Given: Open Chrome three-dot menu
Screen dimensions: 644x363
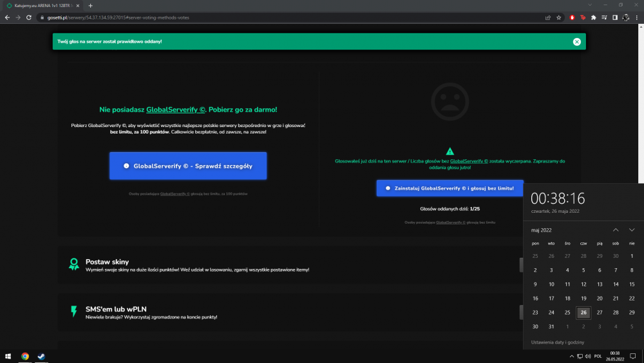Looking at the screenshot, I should coord(637,17).
